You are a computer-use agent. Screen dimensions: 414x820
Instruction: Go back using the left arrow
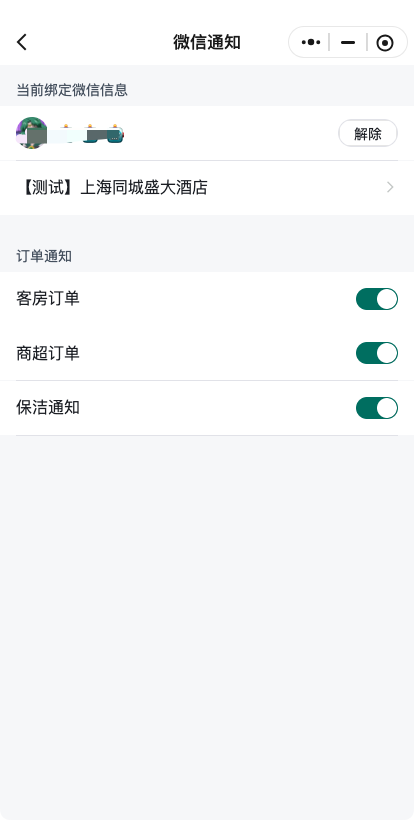tap(21, 42)
